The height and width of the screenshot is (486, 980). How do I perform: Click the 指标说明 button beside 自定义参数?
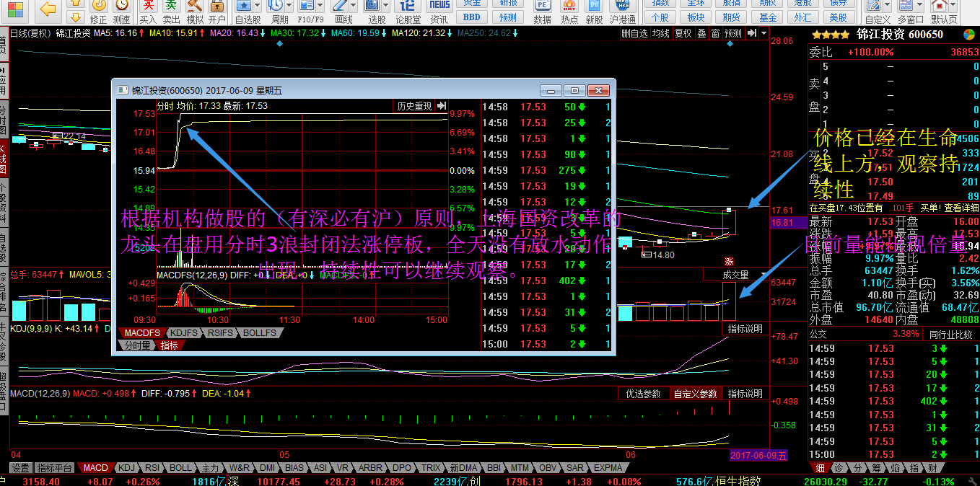[745, 394]
